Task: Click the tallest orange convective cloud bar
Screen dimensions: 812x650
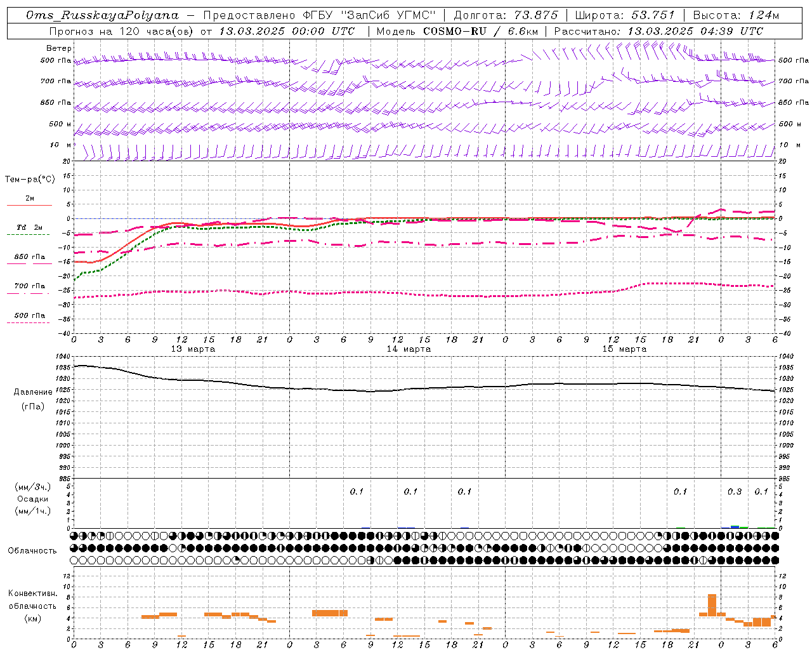Action: (x=712, y=605)
